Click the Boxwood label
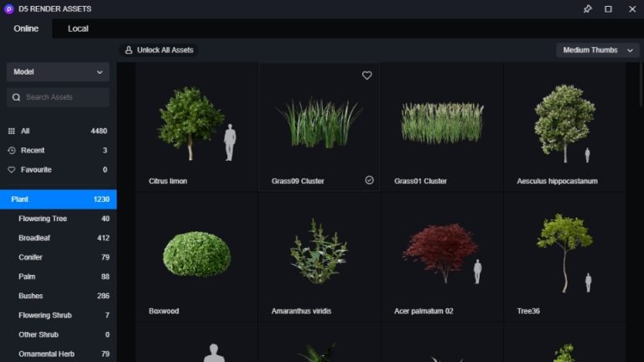The image size is (644, 362). tap(164, 311)
